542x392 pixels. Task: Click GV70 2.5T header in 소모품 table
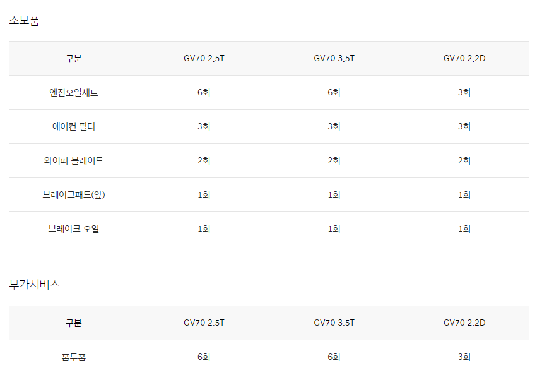point(204,59)
